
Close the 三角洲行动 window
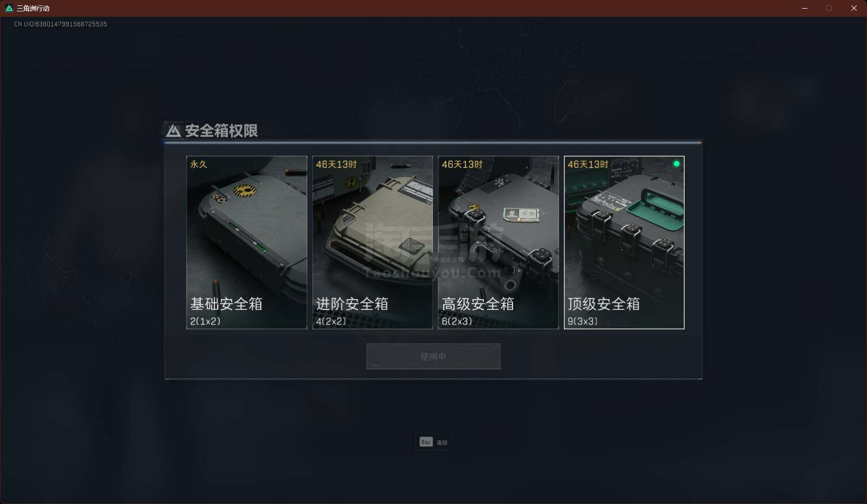[854, 8]
